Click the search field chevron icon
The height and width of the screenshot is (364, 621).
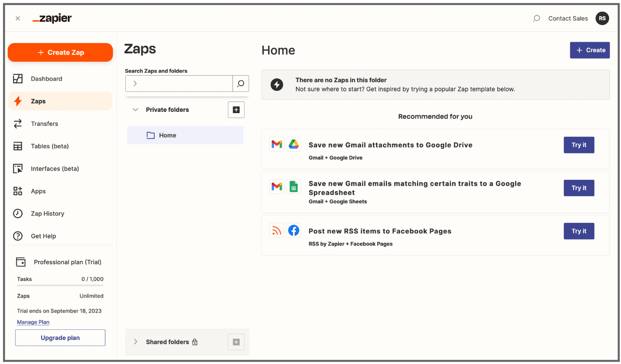[135, 83]
